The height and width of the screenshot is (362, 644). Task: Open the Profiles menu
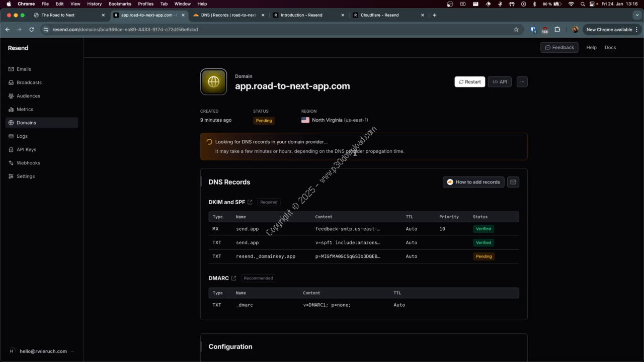[145, 4]
